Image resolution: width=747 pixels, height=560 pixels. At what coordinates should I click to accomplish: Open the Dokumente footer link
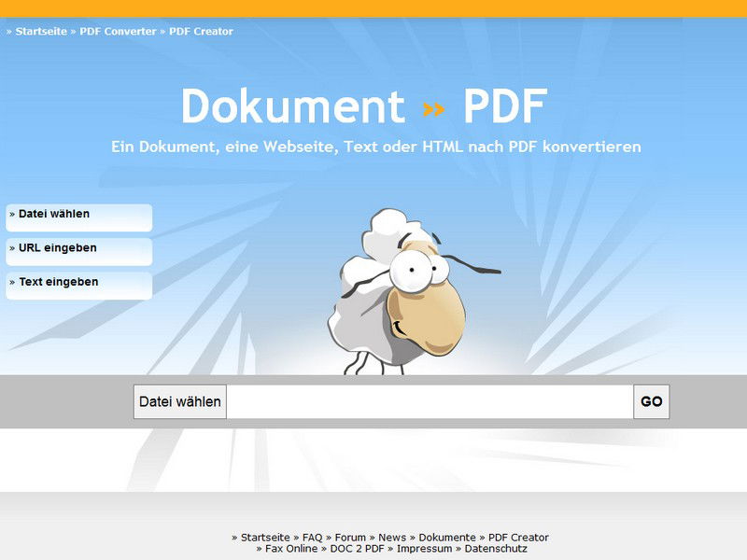[x=447, y=538]
